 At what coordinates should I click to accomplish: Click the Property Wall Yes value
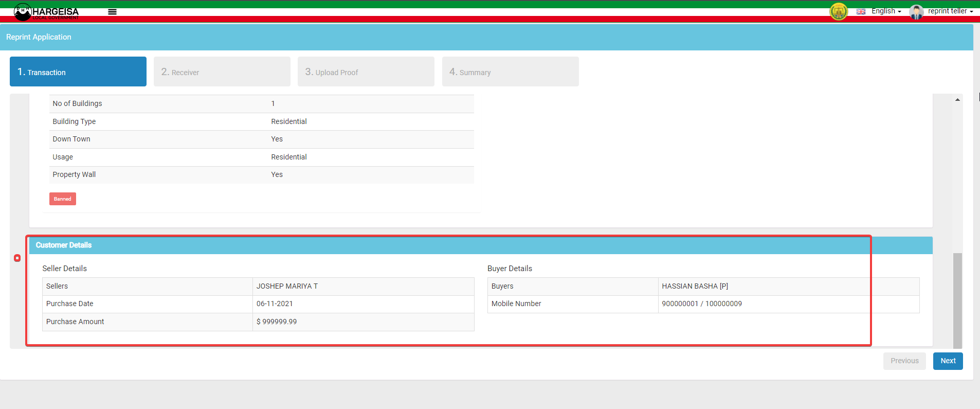[x=277, y=174]
